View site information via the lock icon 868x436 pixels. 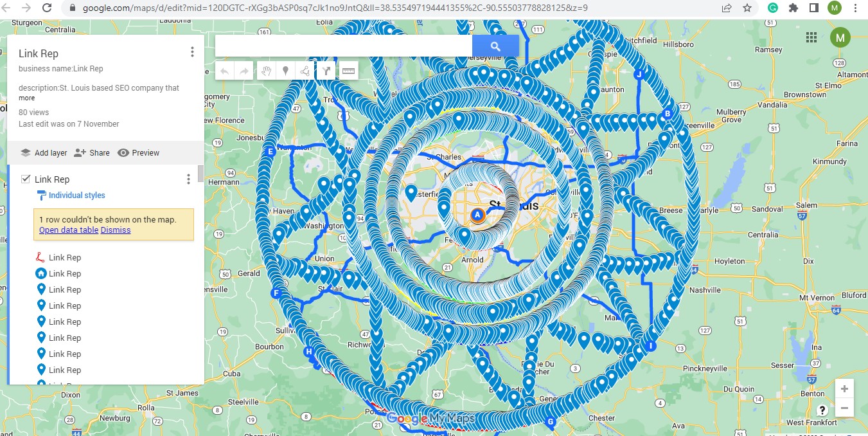[x=71, y=8]
